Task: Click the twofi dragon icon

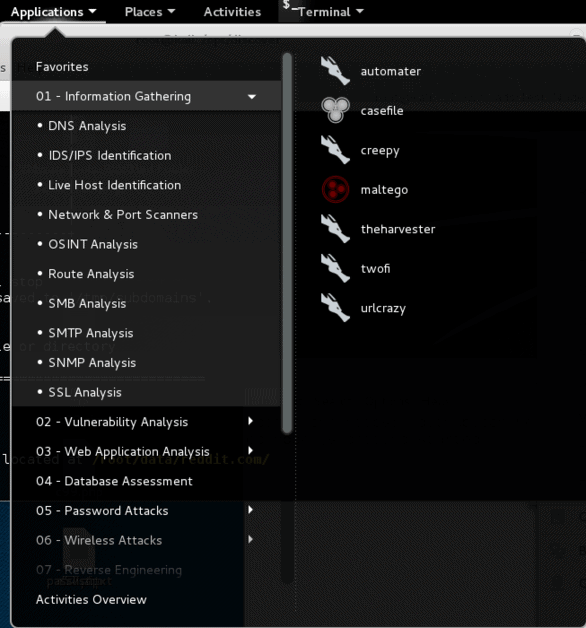Action: (335, 268)
